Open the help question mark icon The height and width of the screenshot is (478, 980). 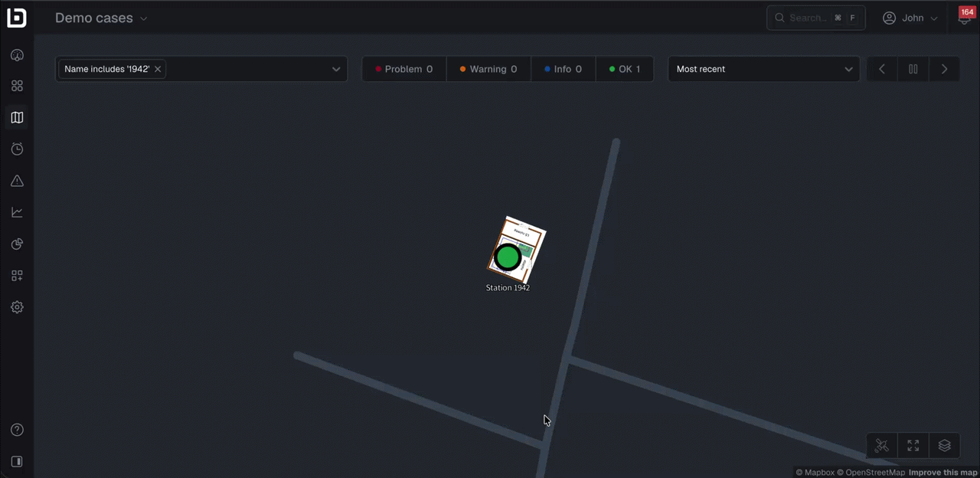tap(17, 430)
